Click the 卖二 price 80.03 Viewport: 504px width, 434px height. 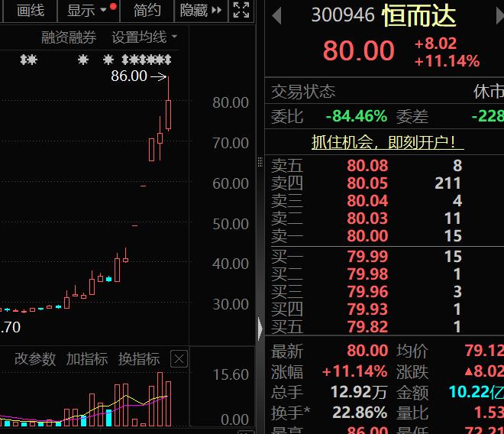pyautogui.click(x=367, y=219)
